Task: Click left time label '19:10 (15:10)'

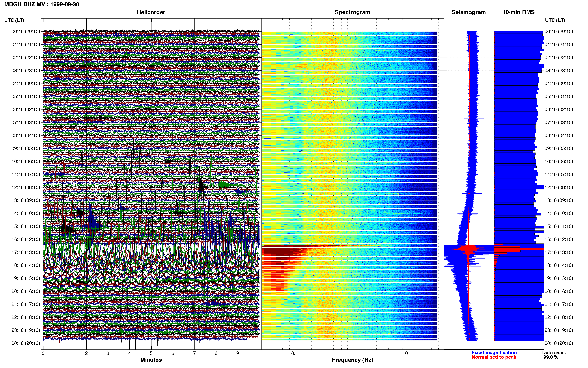Action: [x=26, y=278]
